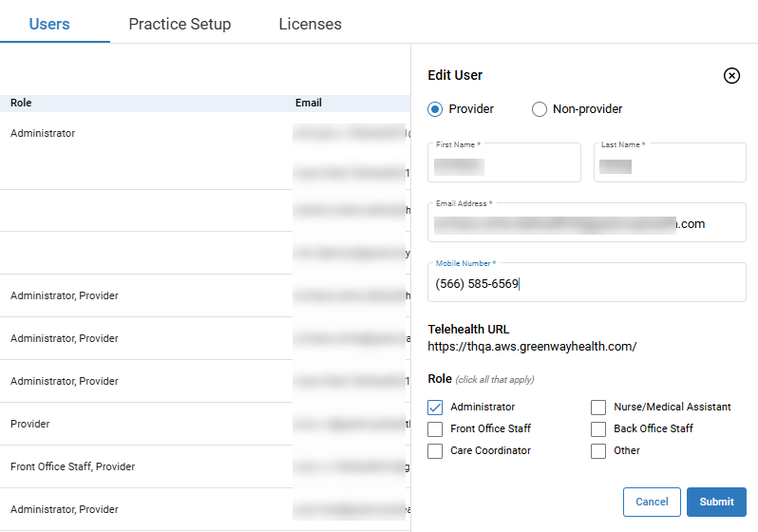Uncheck the Administrator role checkbox
758x532 pixels.
point(435,407)
